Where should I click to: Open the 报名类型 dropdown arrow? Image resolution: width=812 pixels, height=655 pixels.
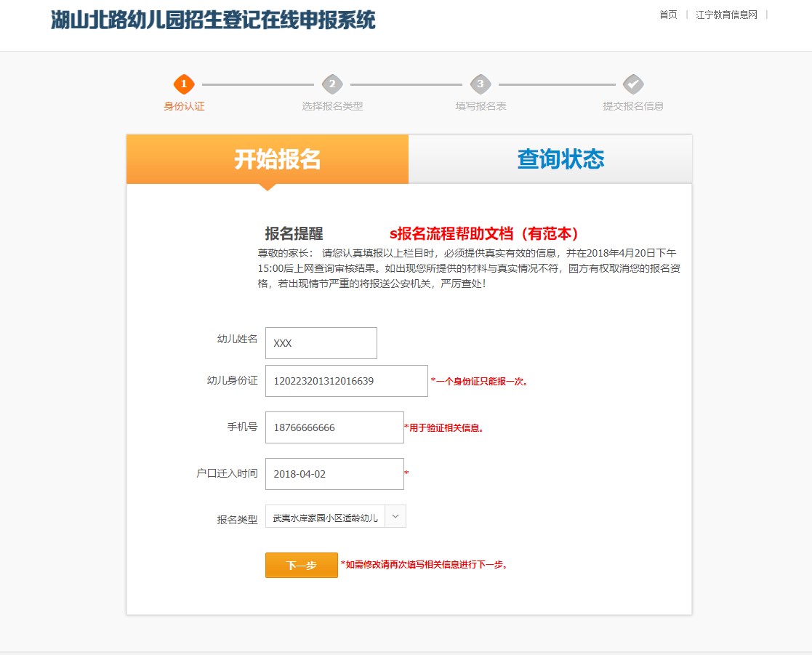[395, 516]
